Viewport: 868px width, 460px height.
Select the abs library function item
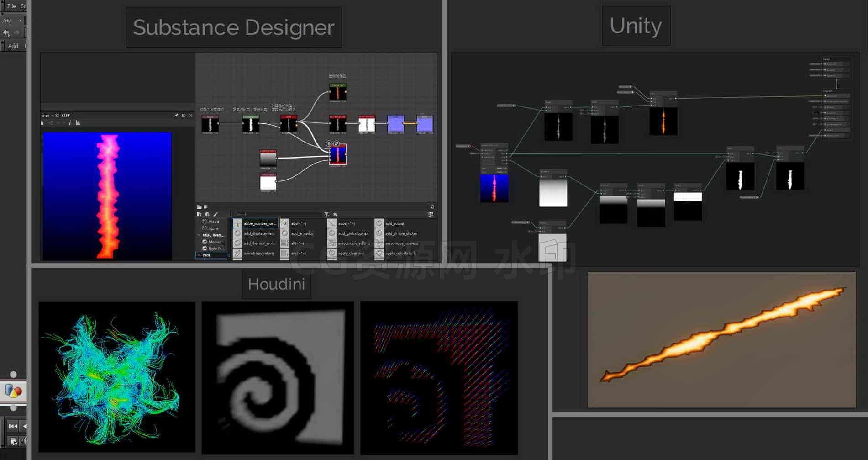[x=294, y=223]
